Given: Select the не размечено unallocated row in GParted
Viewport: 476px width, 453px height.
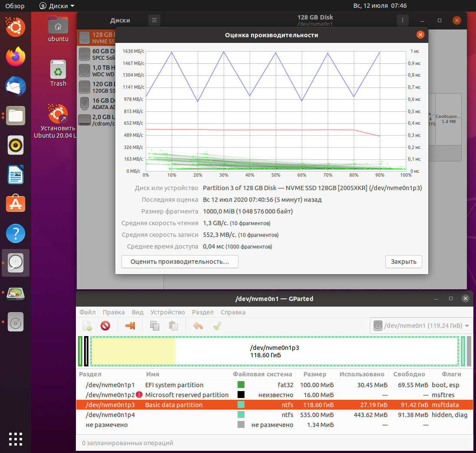Looking at the screenshot, I should click(274, 425).
